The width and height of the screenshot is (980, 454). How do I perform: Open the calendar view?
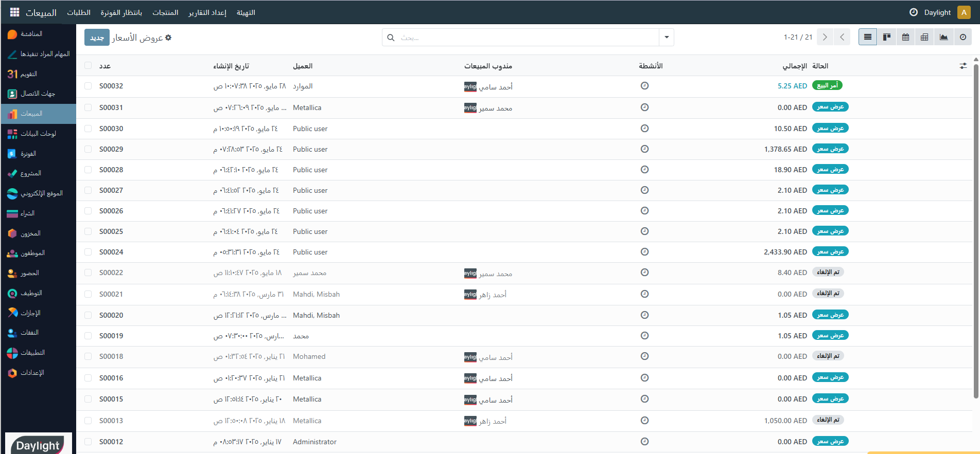[905, 37]
